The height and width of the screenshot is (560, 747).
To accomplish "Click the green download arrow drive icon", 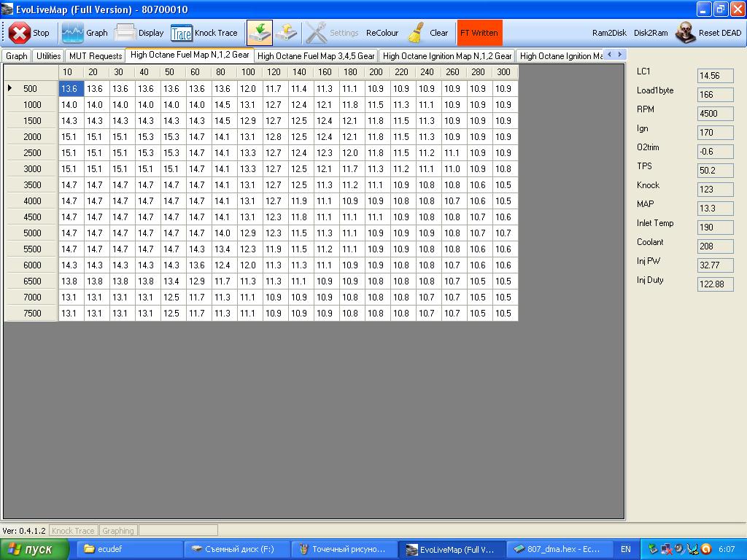I will pos(259,33).
